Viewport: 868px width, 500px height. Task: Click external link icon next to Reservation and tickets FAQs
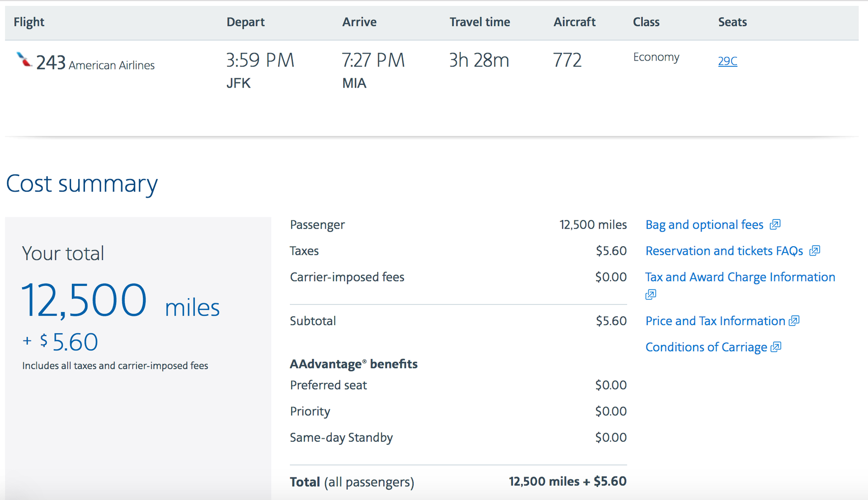coord(816,251)
